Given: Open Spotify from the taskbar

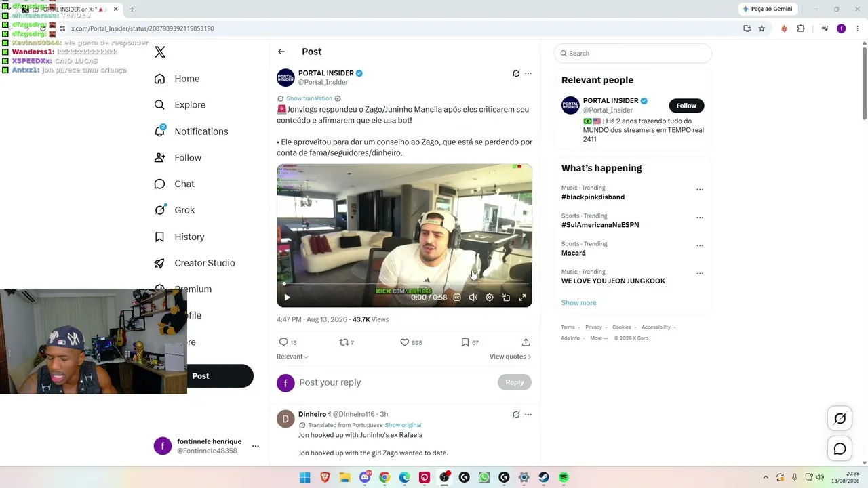Looking at the screenshot, I should (x=564, y=477).
